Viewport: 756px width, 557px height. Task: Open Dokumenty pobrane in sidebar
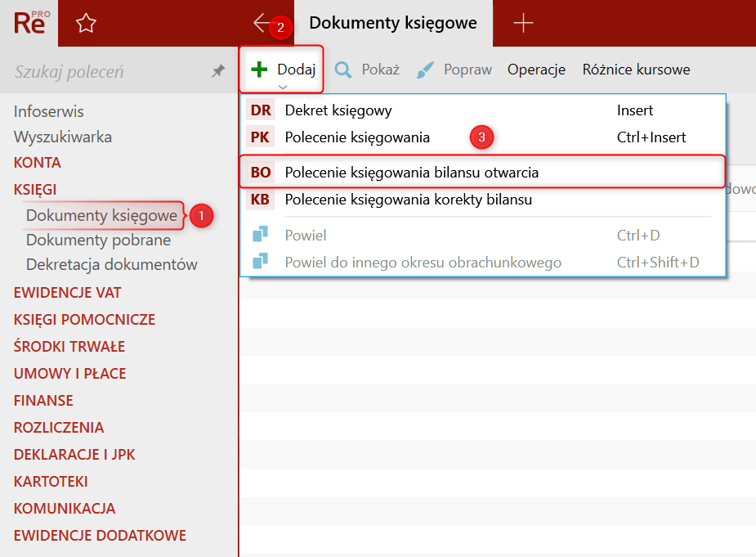tap(98, 240)
